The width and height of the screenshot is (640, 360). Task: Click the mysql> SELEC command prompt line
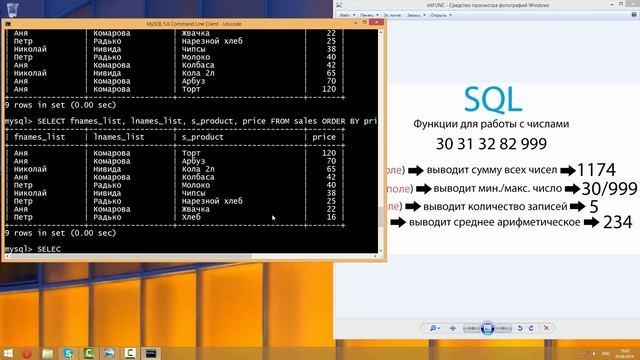33,249
